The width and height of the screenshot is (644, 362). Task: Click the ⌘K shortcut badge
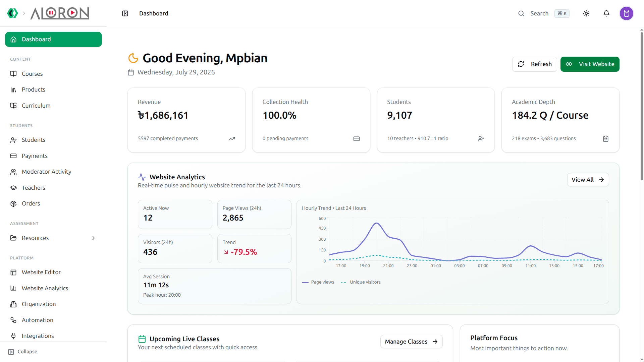tap(562, 13)
